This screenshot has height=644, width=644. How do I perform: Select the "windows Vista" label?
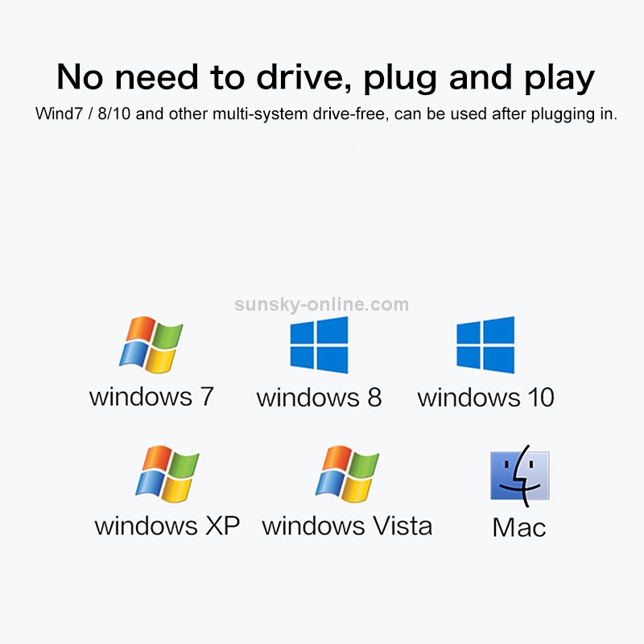[x=347, y=526]
